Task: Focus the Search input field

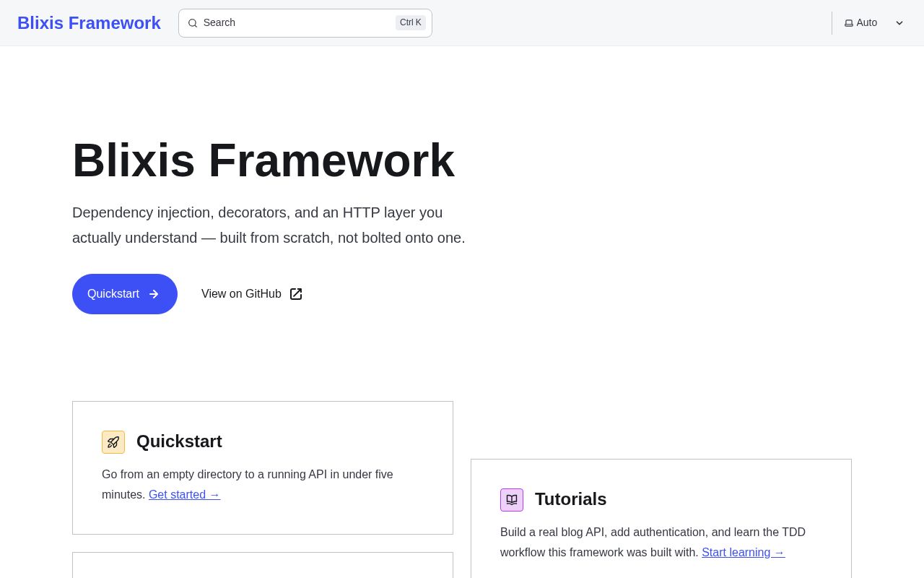Action: tap(305, 23)
